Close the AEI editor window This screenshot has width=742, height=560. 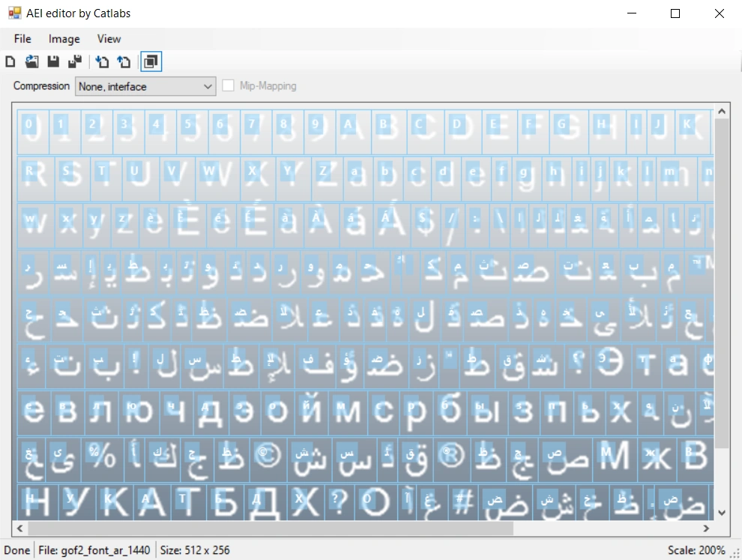point(720,13)
